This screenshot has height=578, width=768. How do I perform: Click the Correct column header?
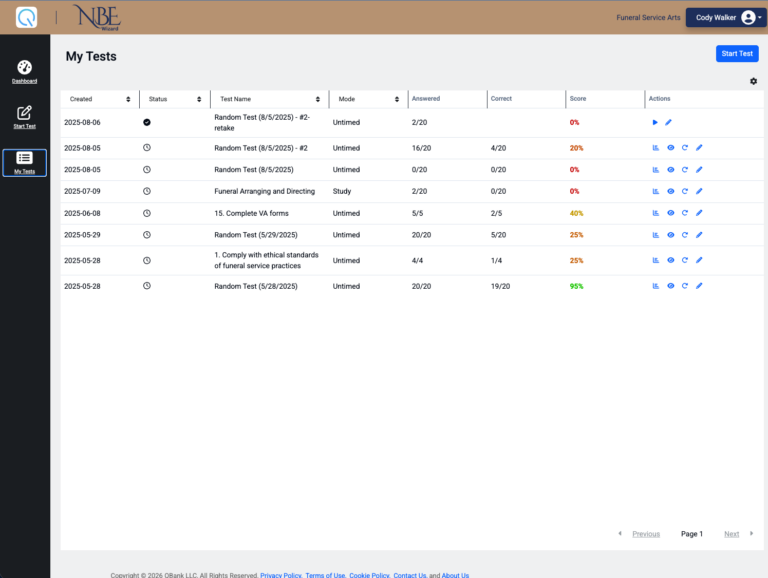[501, 98]
